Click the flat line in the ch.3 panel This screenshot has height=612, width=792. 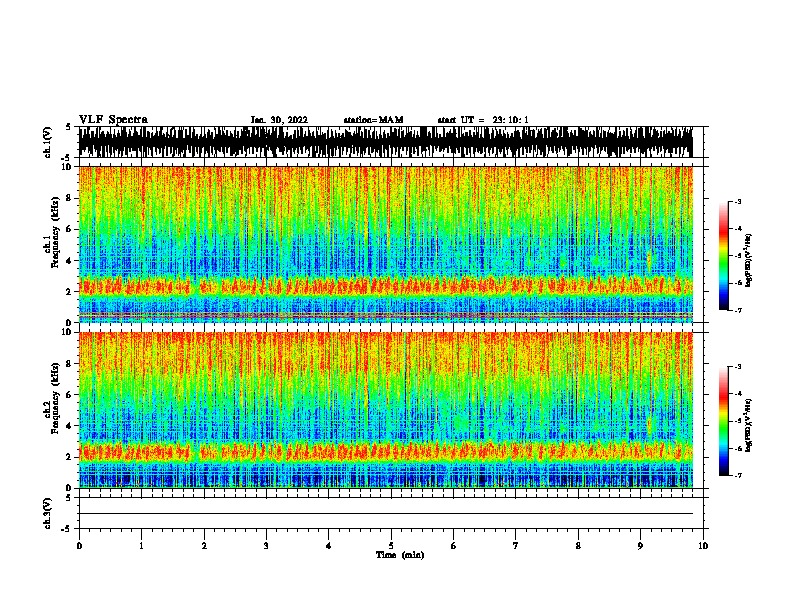click(x=385, y=514)
